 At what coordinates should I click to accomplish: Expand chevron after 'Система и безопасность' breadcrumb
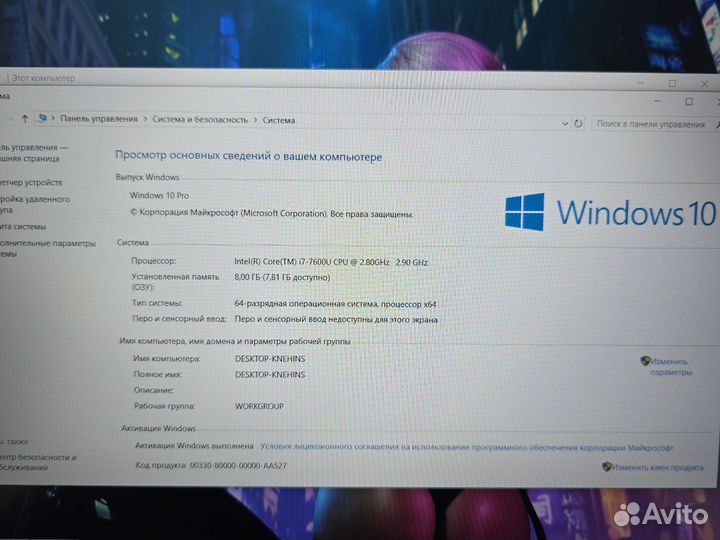click(255, 120)
